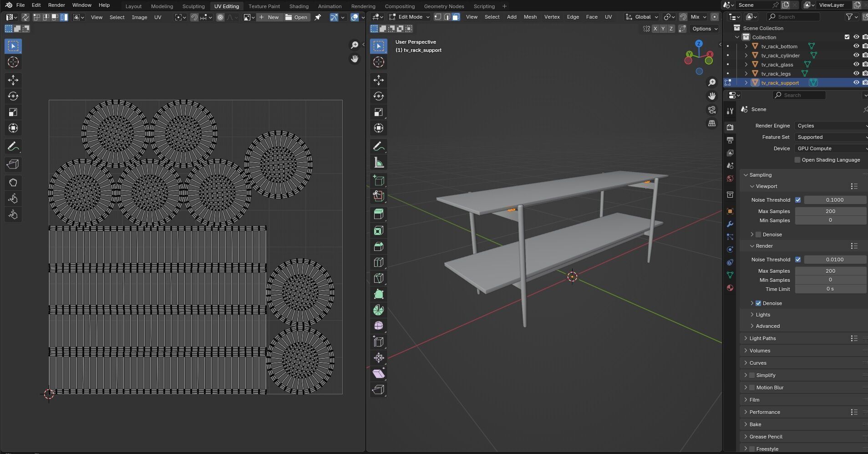Hide tv_rack_support in the viewport
Screen dimensions: 868x454
coord(856,82)
